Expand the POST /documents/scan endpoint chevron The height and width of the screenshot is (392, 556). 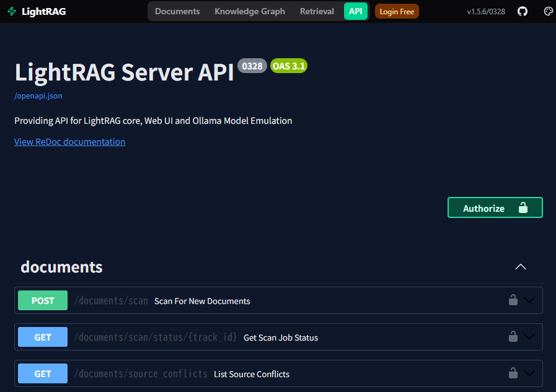click(x=529, y=300)
